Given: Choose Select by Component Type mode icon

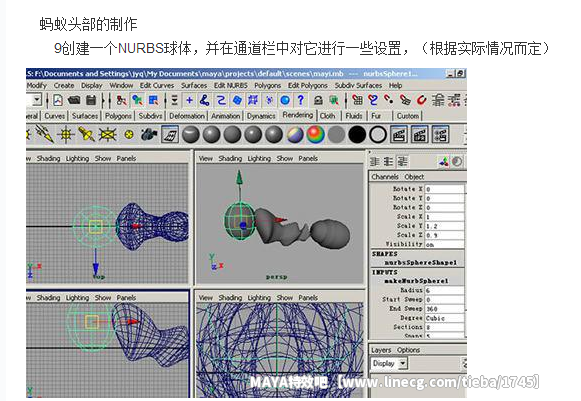Looking at the screenshot, I should tap(153, 100).
